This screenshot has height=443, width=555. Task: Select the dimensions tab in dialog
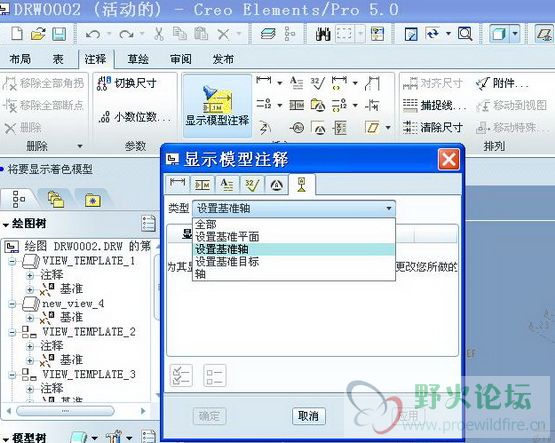177,184
